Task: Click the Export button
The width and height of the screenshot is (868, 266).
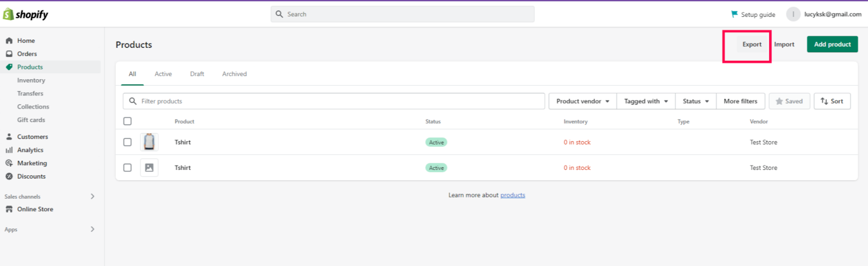Action: 752,45
